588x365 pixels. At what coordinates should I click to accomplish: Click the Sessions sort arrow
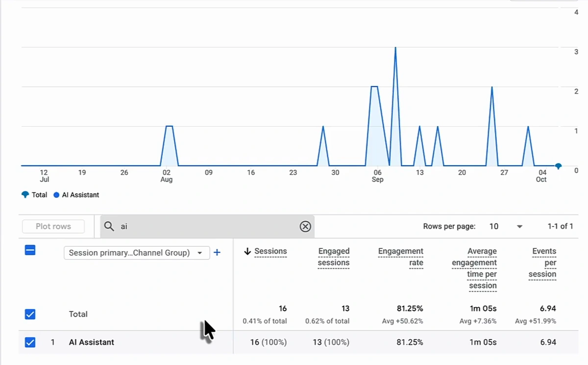(247, 251)
